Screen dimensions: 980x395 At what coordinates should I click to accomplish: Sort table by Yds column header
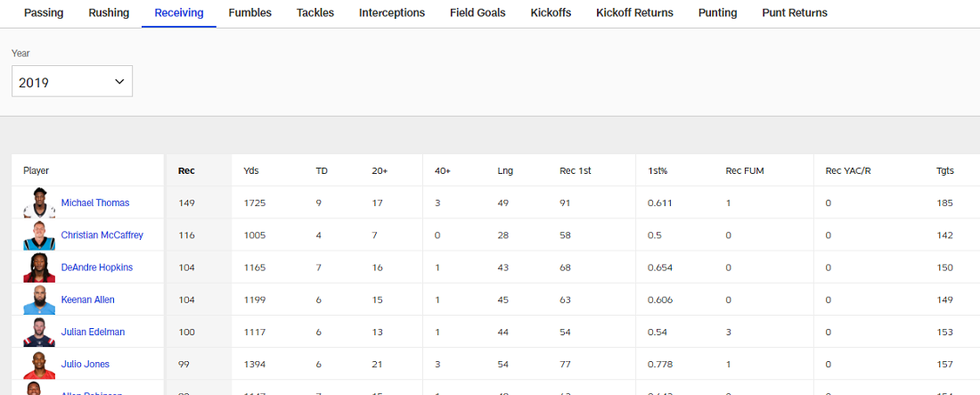(x=250, y=170)
